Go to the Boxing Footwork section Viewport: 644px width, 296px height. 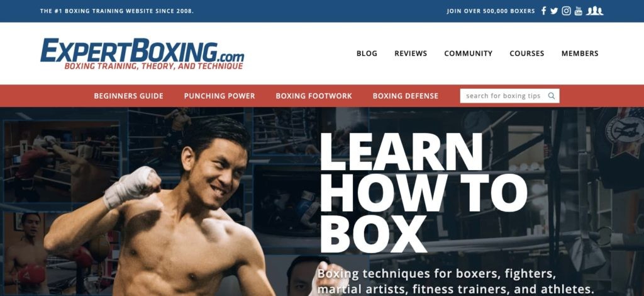[314, 96]
